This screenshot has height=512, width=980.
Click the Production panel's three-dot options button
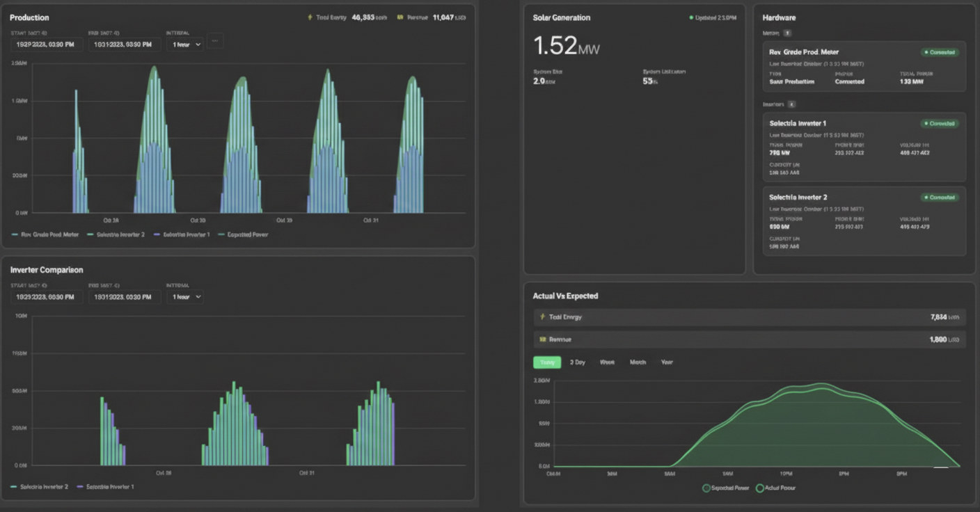coord(215,42)
